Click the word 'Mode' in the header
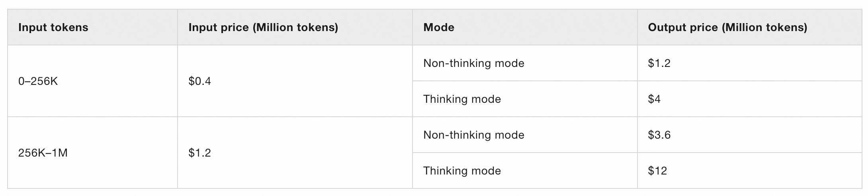The height and width of the screenshot is (196, 868). [438, 27]
